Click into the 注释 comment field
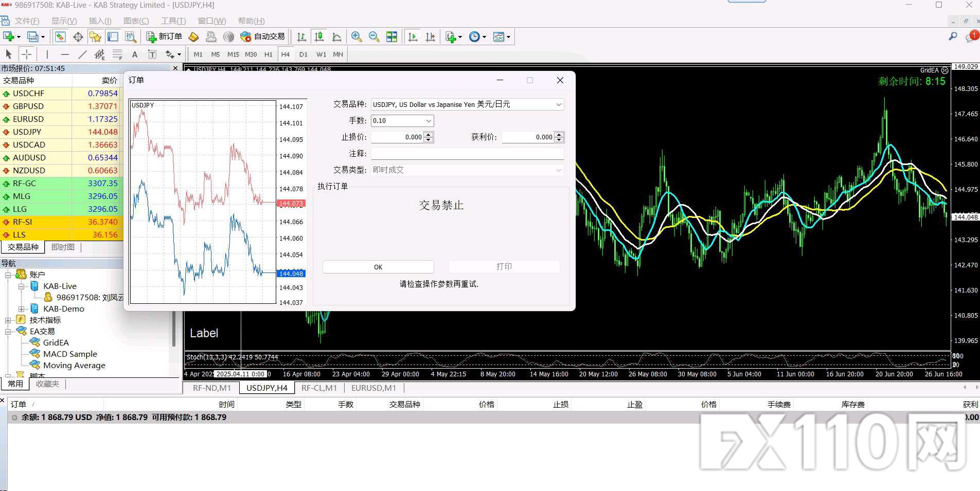Image resolution: width=980 pixels, height=491 pixels. coord(468,154)
